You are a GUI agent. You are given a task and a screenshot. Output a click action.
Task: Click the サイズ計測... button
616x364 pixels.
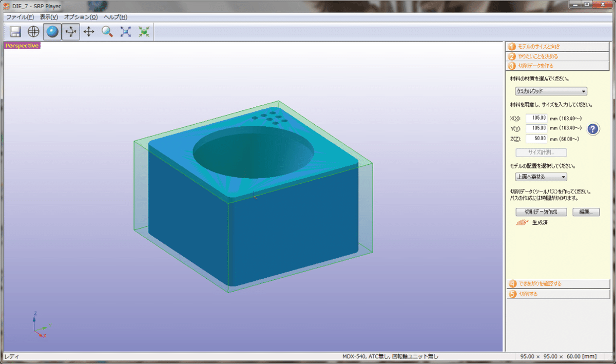point(541,152)
